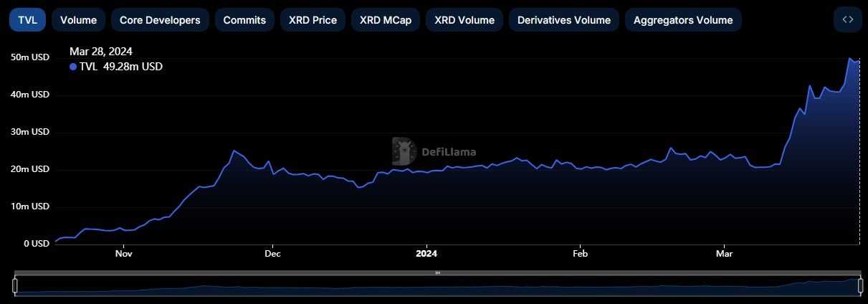Enable the Core Developers series
868x304 pixels.
(x=160, y=20)
